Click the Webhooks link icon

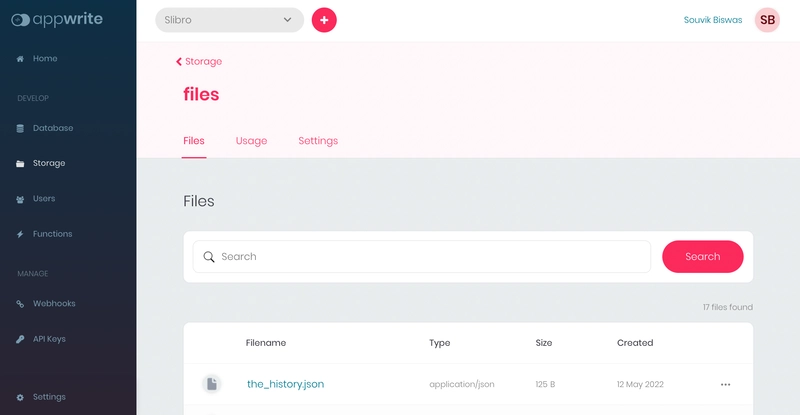pyautogui.click(x=20, y=304)
